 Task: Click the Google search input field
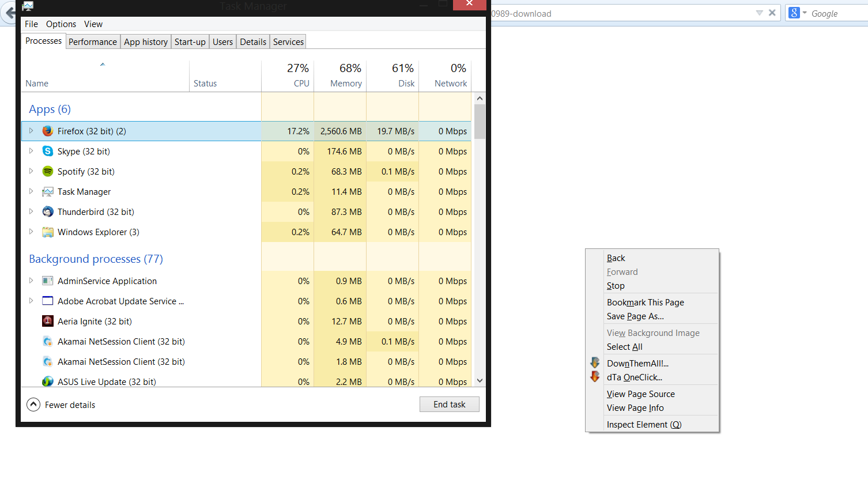click(837, 13)
